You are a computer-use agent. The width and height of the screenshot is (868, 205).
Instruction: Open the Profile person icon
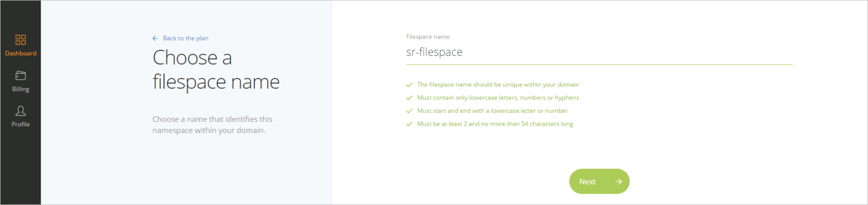click(x=20, y=111)
